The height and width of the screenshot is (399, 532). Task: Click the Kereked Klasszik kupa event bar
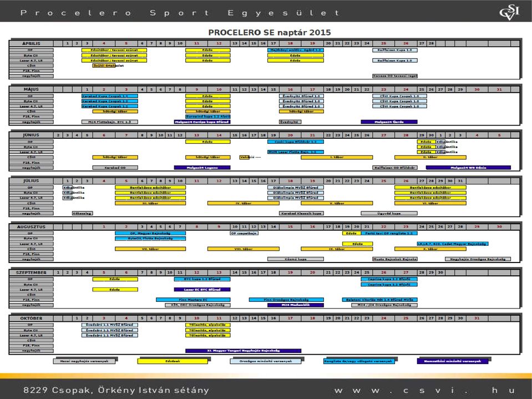[301, 214]
